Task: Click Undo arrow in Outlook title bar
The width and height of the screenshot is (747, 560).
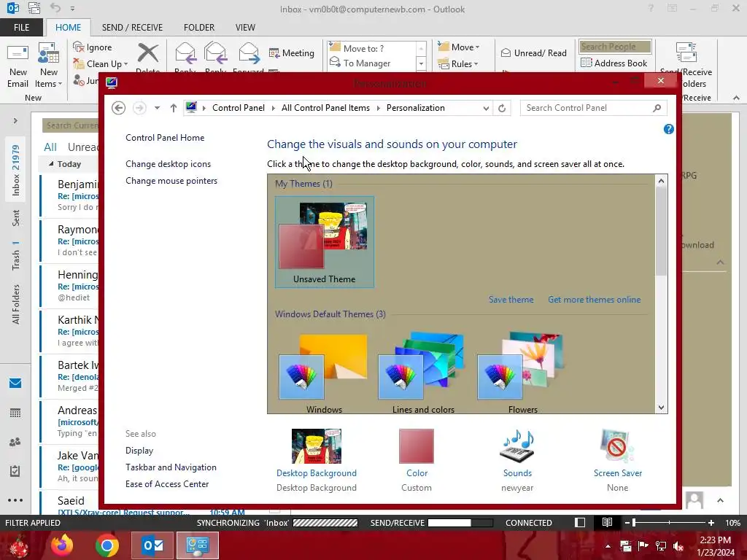Action: (55, 8)
